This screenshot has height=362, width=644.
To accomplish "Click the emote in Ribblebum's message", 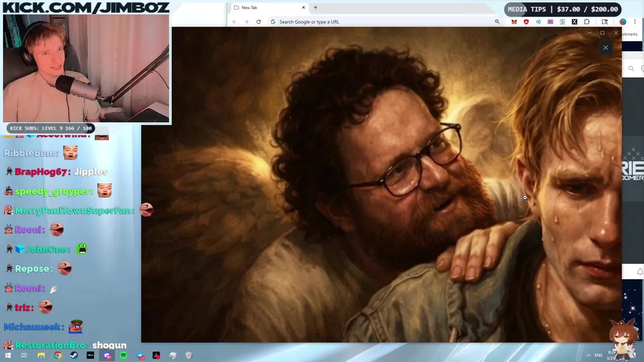I will click(x=70, y=152).
